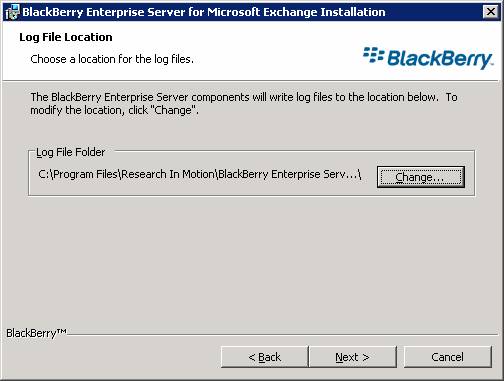Cancel the BlackBerry Enterprise Server installation
Viewport: 504px width, 381px height.
pyautogui.click(x=448, y=357)
